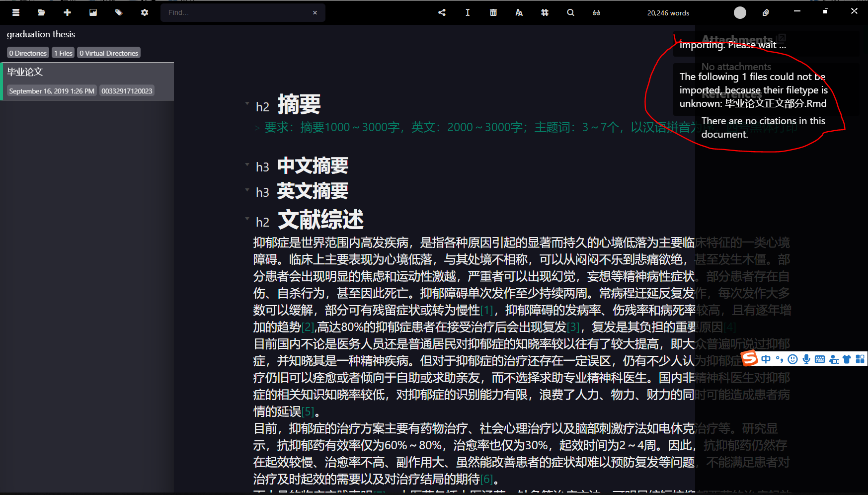
Task: Click on the 文献综述 heading text
Action: [321, 220]
